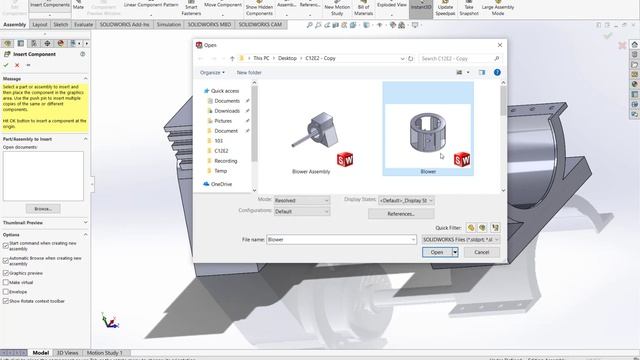Switch to the Layout tab
Viewport: 640px width, 360px height.
coord(40,24)
